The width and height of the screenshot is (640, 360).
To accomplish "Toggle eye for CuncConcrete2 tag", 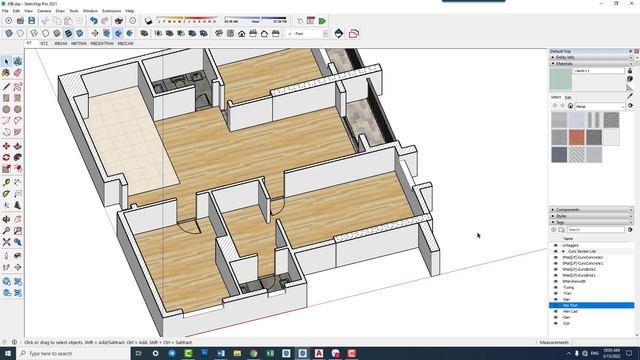I will [555, 258].
